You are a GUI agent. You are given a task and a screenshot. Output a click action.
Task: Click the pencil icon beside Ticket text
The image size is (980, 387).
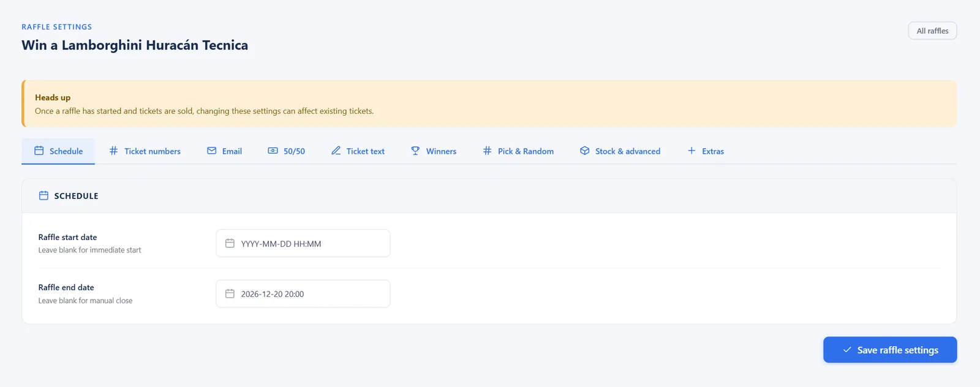336,151
